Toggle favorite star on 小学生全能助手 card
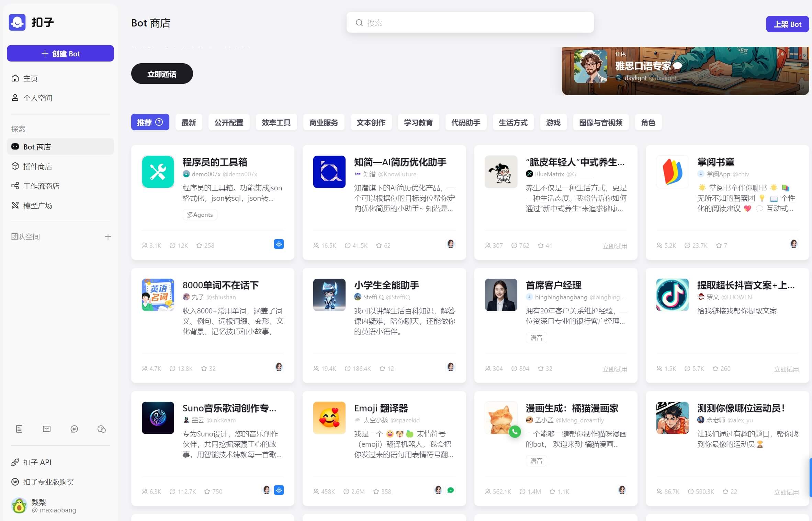Image resolution: width=812 pixels, height=521 pixels. coord(382,368)
